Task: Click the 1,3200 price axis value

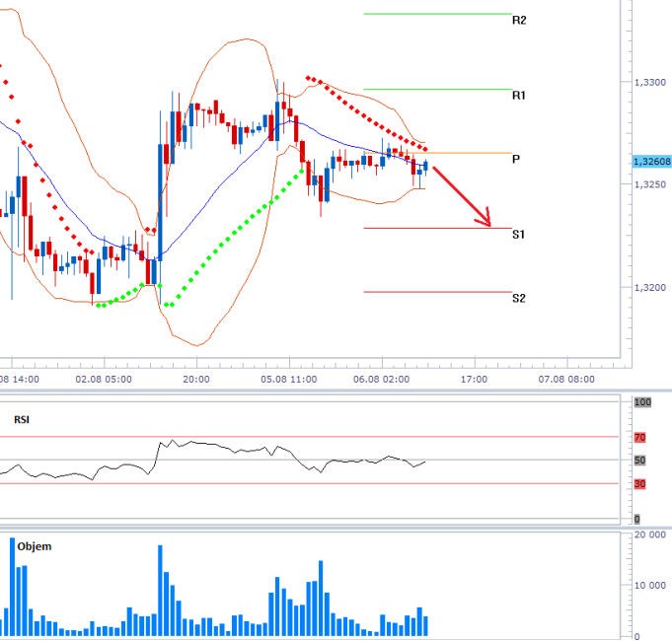Action: click(649, 287)
